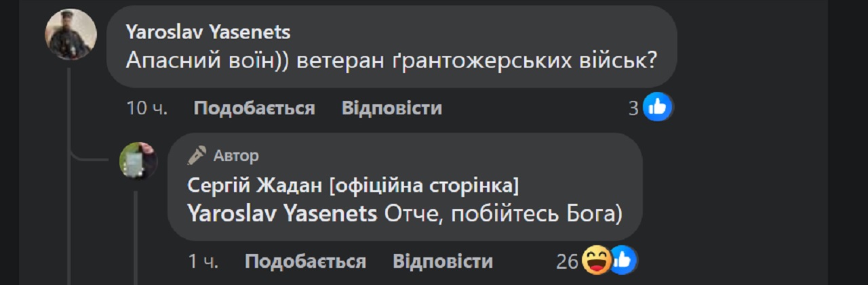
Task: Click the laughing Haha emoji reaction icon
Action: [596, 261]
